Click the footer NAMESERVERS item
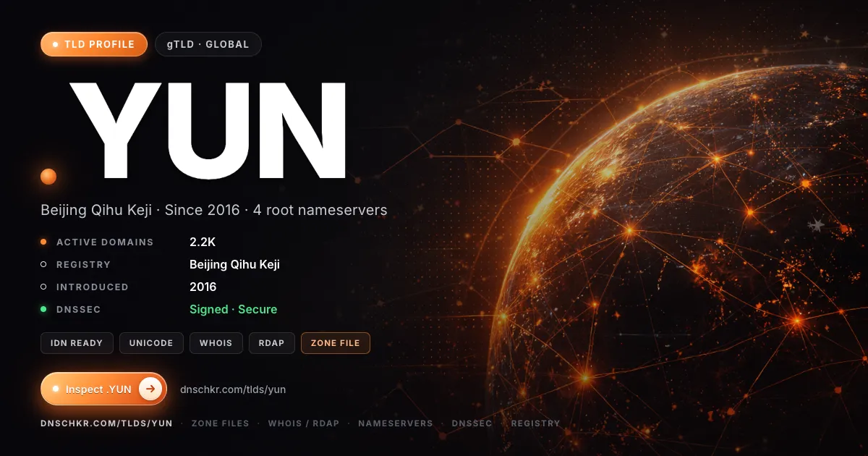The image size is (868, 456). tap(396, 423)
